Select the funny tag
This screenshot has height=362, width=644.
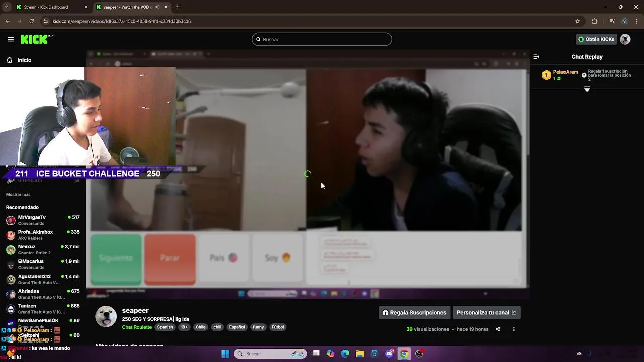pyautogui.click(x=258, y=327)
